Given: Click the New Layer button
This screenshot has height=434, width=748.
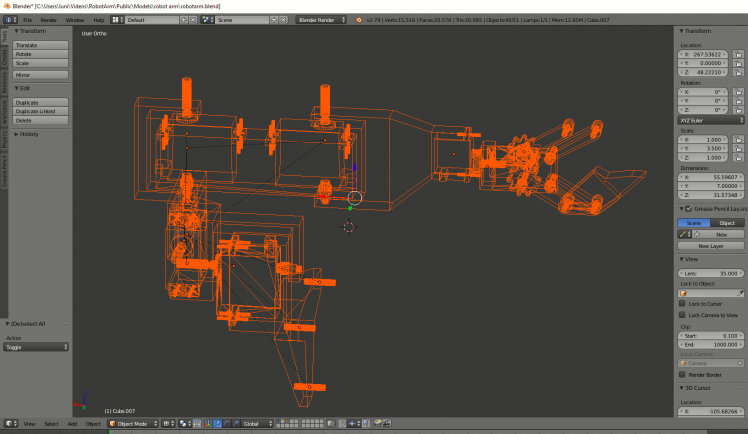Looking at the screenshot, I should point(710,245).
